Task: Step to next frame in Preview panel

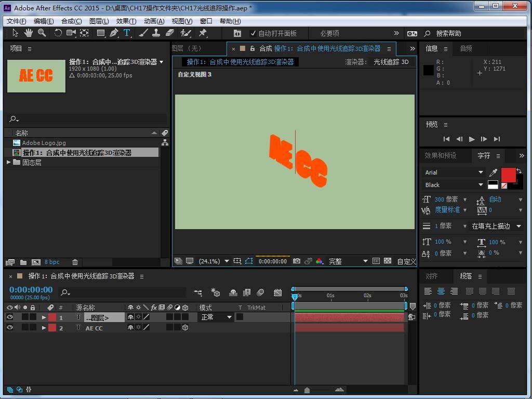Action: coord(484,139)
